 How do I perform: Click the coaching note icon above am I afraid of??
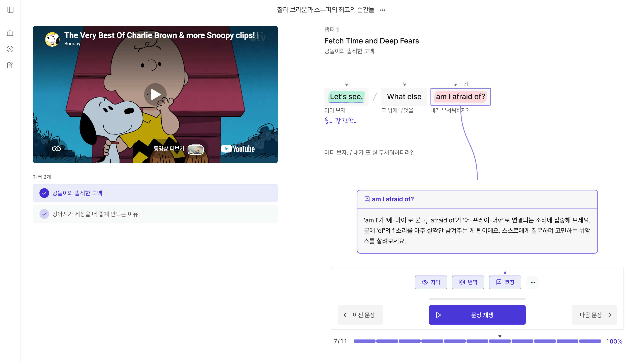click(465, 84)
